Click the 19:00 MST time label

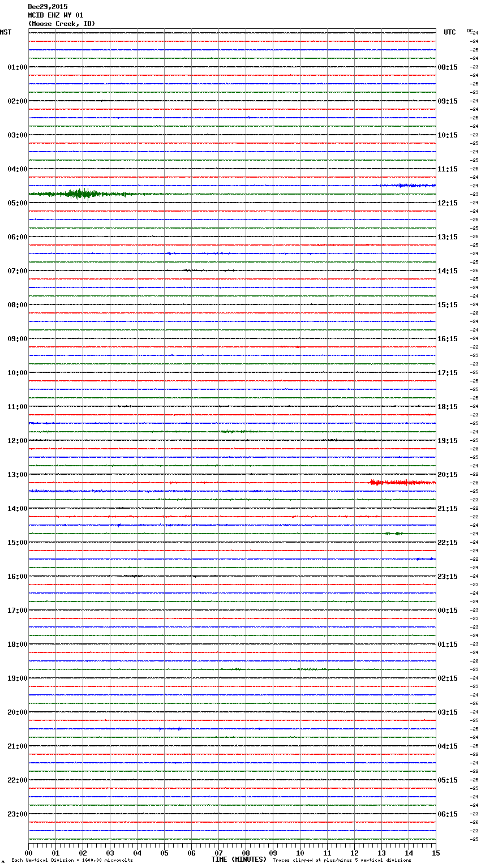(x=17, y=678)
